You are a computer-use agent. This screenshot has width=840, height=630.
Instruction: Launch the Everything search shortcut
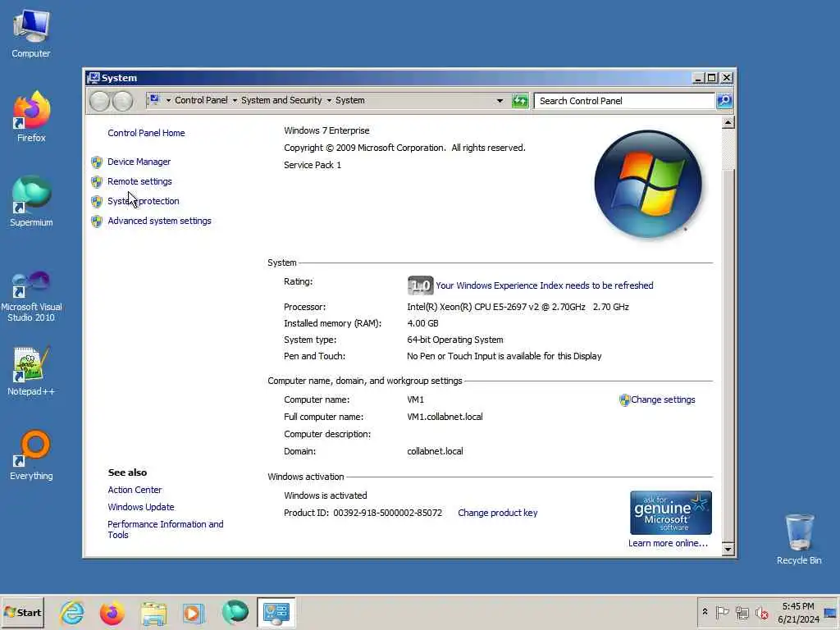point(31,455)
